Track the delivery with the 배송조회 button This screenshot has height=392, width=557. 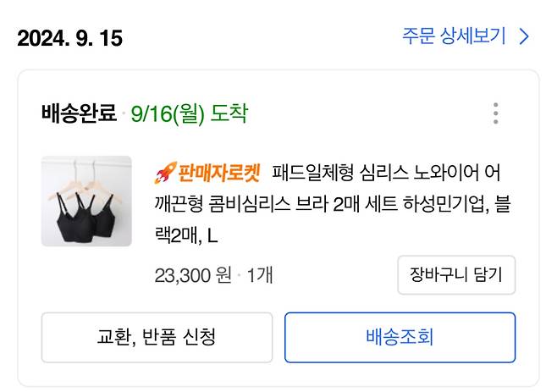tap(400, 337)
